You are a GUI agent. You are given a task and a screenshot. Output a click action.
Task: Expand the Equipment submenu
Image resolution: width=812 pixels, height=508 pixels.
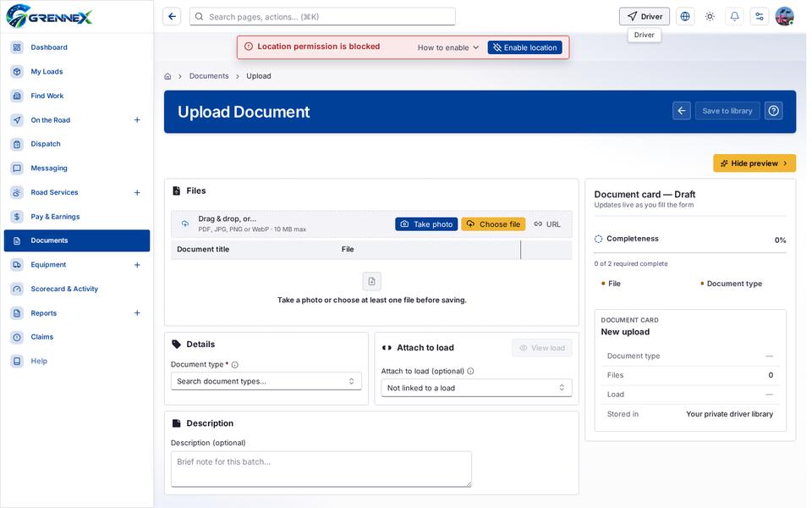137,265
